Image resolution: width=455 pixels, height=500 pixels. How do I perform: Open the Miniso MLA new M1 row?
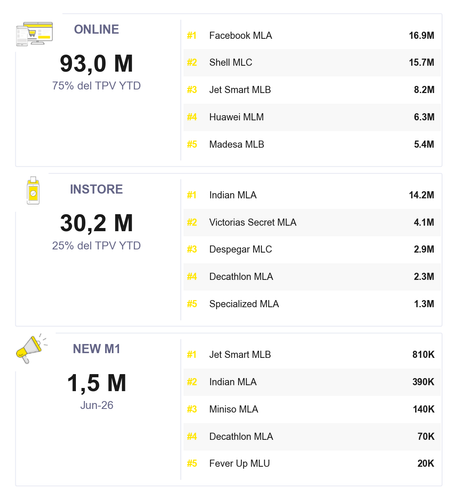pyautogui.click(x=312, y=409)
